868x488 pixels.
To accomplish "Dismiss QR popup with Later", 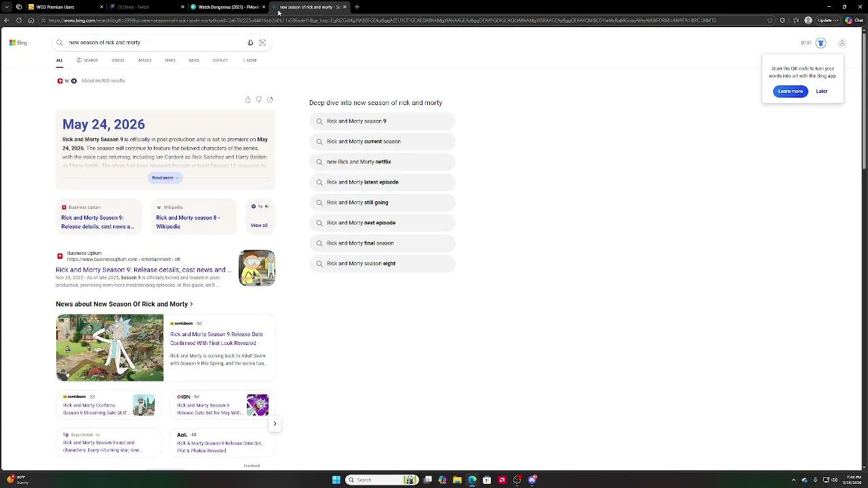I will [821, 91].
